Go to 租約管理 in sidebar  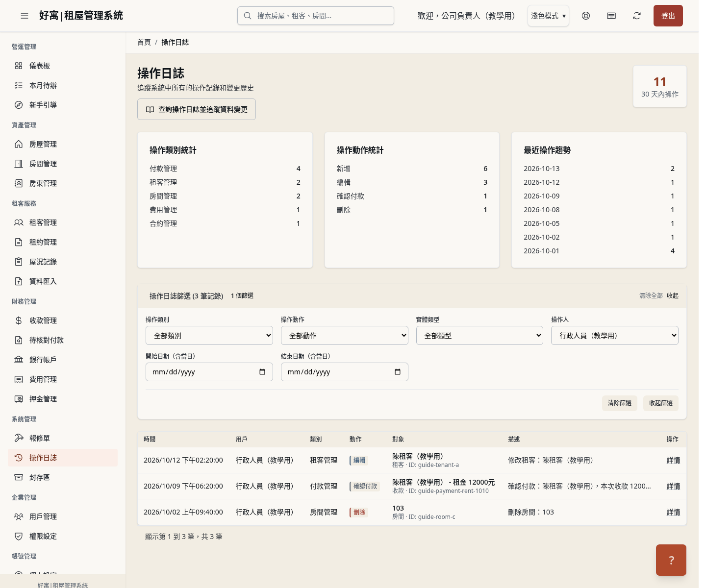[x=63, y=242]
